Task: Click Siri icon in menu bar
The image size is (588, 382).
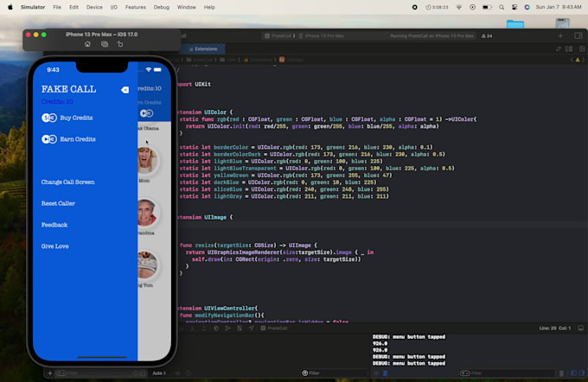Action: click(x=527, y=7)
